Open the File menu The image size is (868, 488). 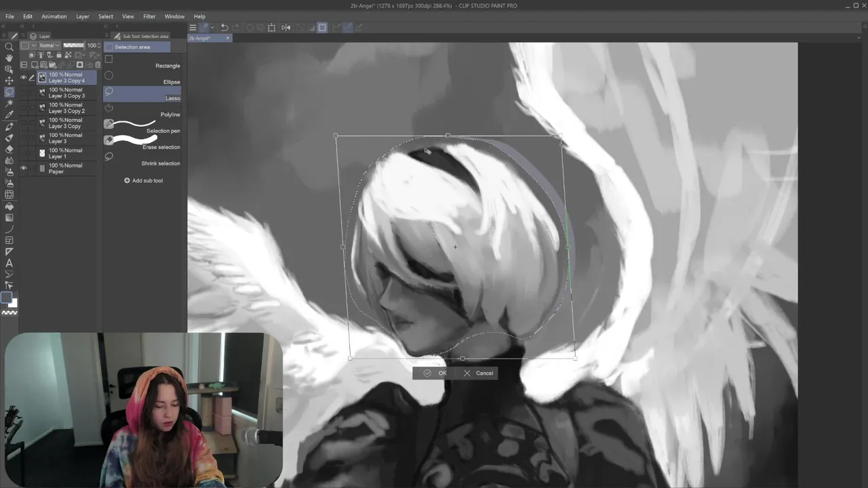(9, 16)
